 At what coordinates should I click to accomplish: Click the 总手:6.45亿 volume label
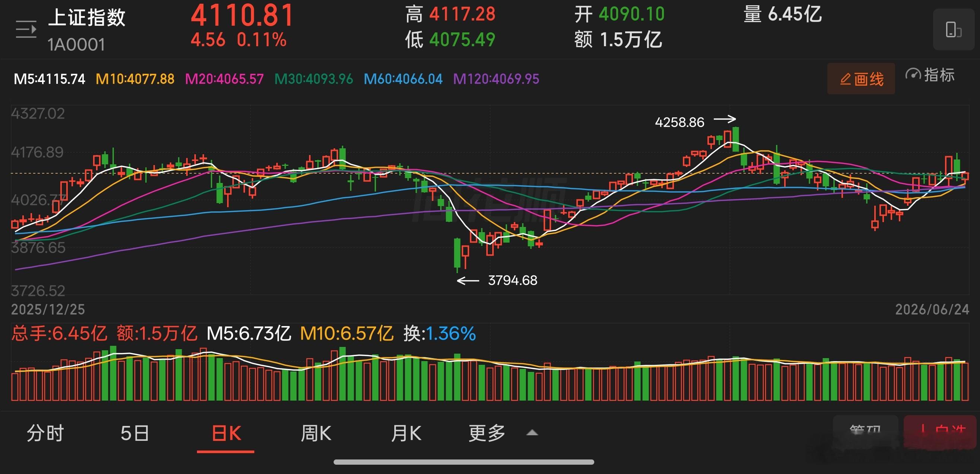pos(59,334)
